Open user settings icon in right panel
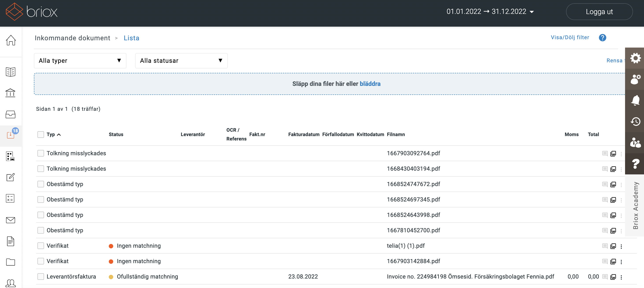 coord(635,79)
